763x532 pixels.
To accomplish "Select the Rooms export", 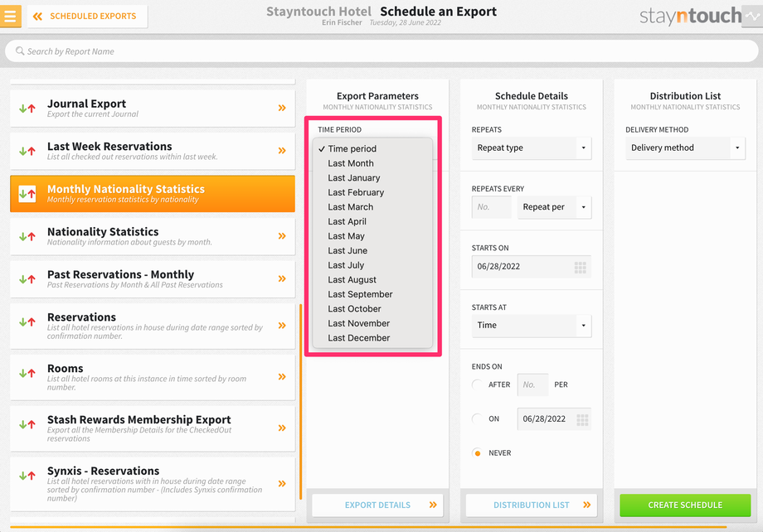I will pos(153,377).
